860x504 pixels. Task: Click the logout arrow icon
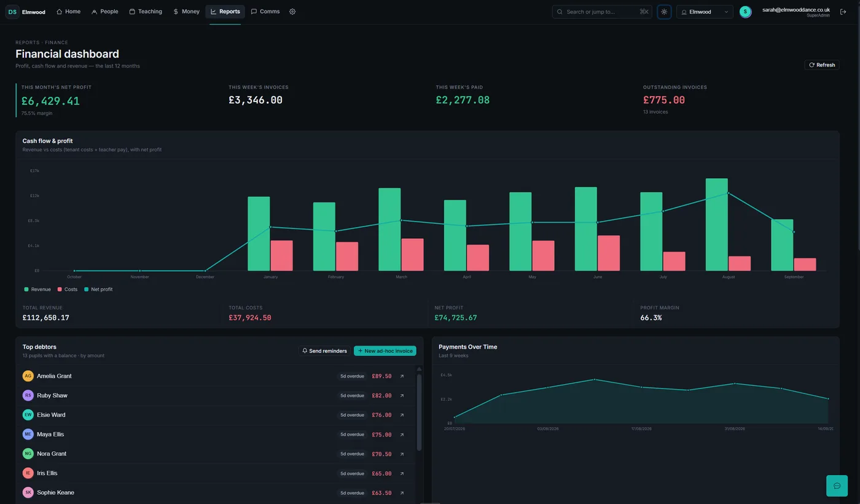coord(843,12)
